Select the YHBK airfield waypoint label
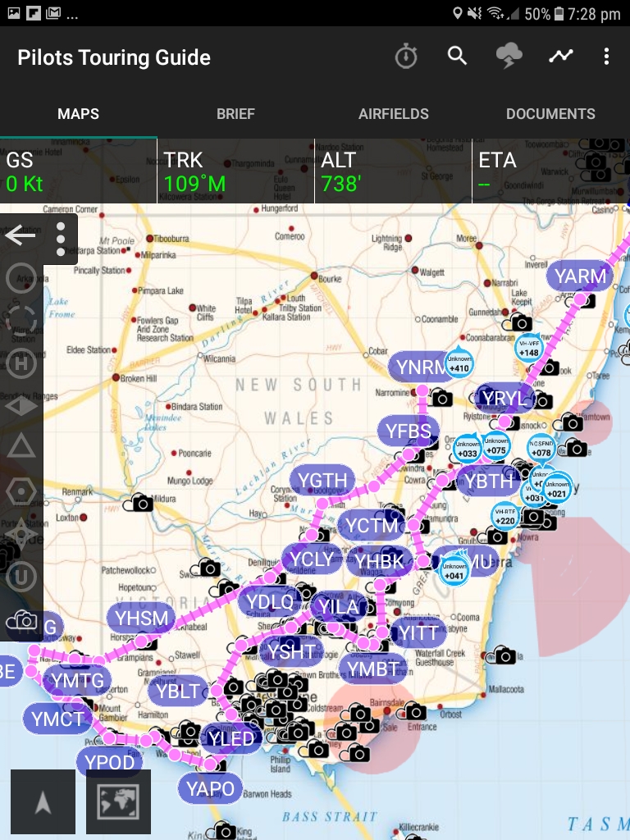Screen dimensions: 630x840 (380, 561)
